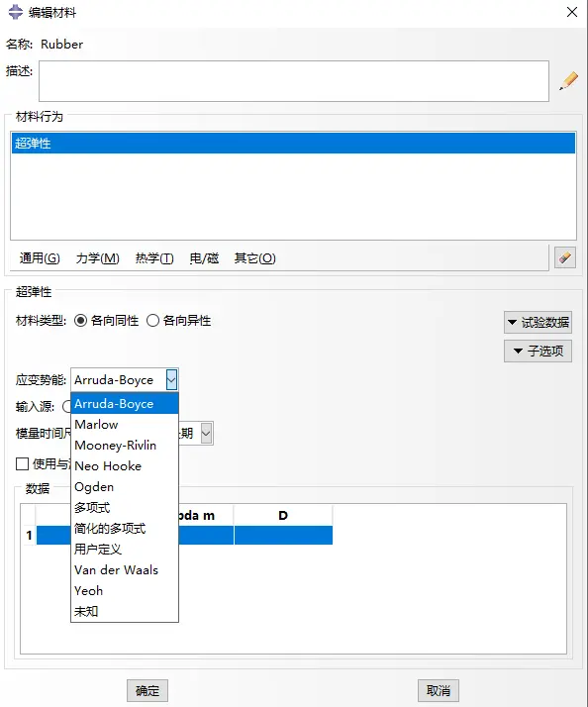Image resolution: width=588 pixels, height=707 pixels.
Task: Toggle the 使用与 checkbox
Action: pos(22,464)
